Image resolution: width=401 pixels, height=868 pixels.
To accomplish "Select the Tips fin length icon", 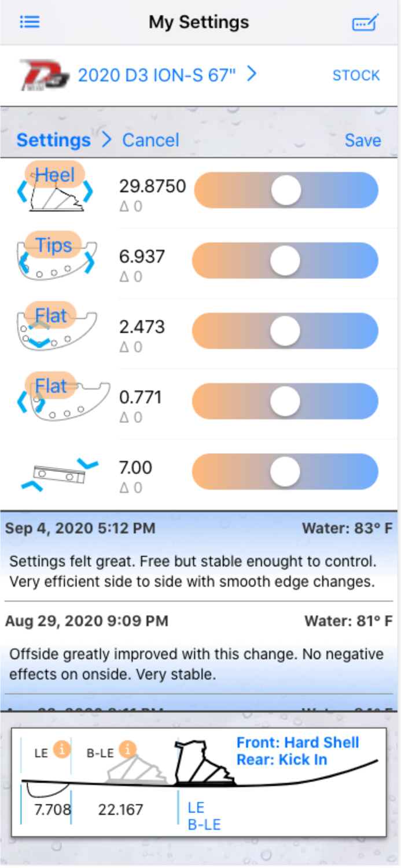I will point(56,258).
